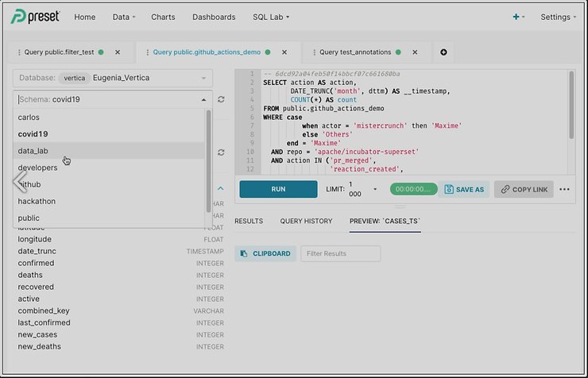Click the query timer badge
The width and height of the screenshot is (588, 378).
pos(413,189)
